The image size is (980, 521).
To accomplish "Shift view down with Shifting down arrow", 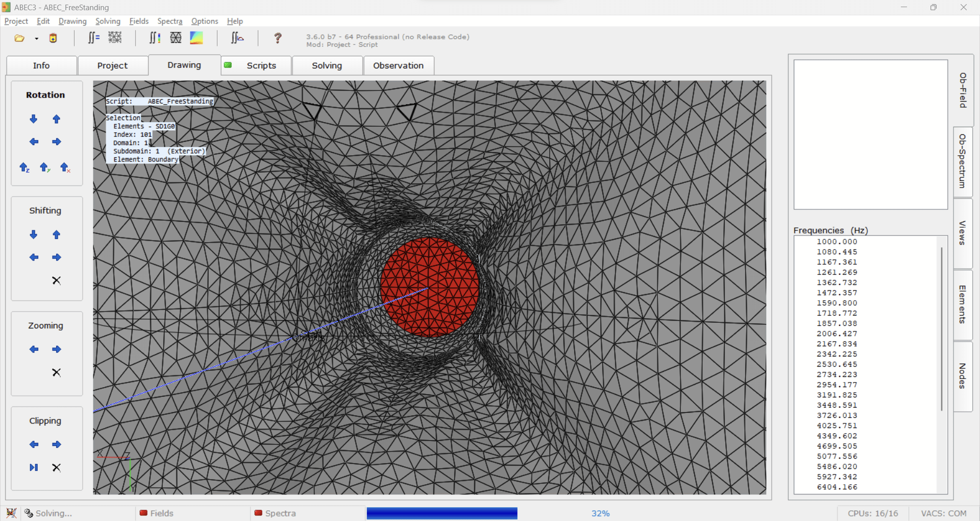I will (x=34, y=234).
